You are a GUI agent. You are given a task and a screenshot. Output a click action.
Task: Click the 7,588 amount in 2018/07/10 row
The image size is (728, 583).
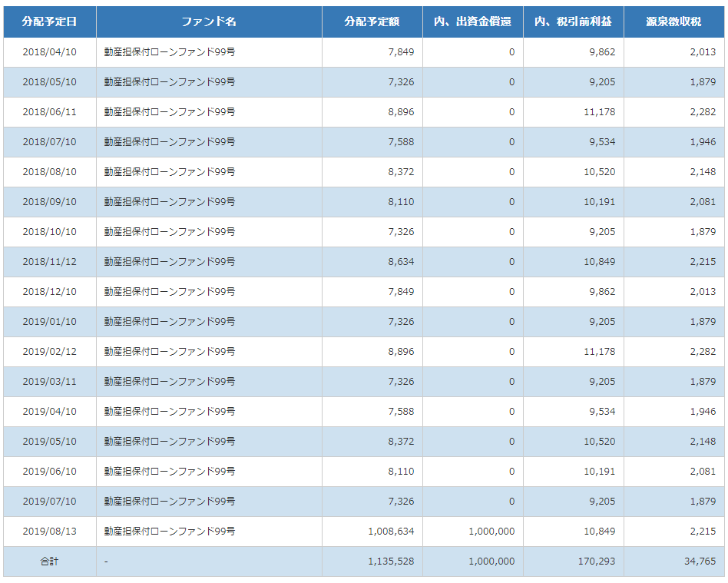[401, 142]
